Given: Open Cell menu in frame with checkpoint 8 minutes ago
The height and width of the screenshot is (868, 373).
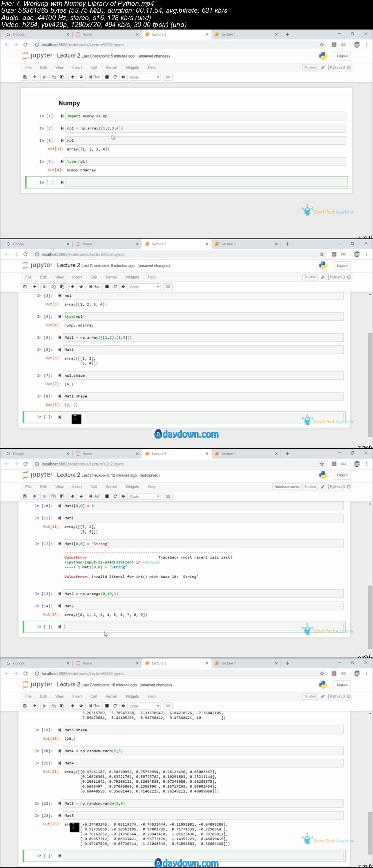Looking at the screenshot, I should [x=94, y=277].
